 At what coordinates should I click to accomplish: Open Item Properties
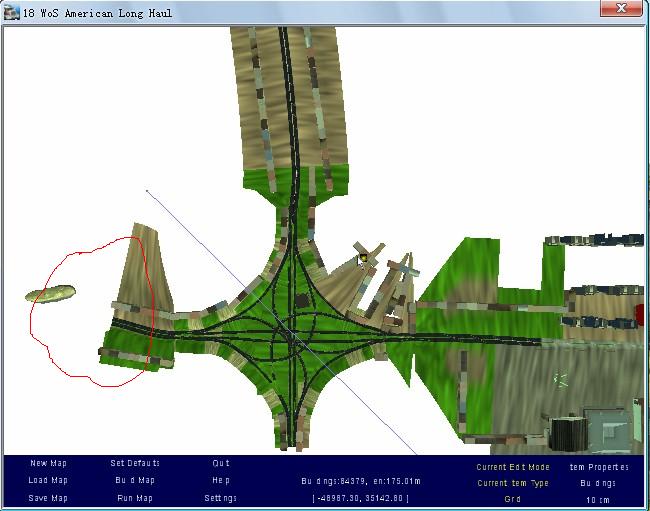click(598, 467)
